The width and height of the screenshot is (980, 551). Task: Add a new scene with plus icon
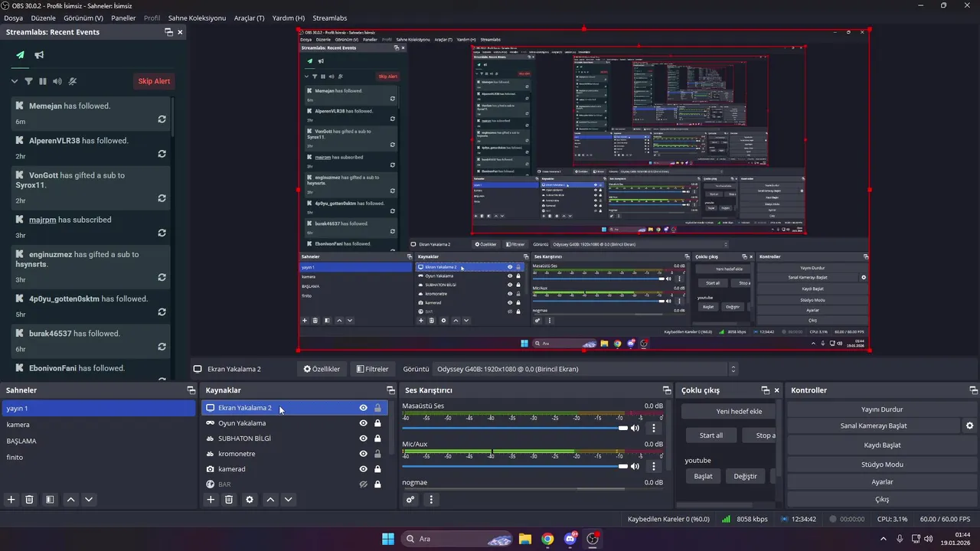pyautogui.click(x=11, y=500)
